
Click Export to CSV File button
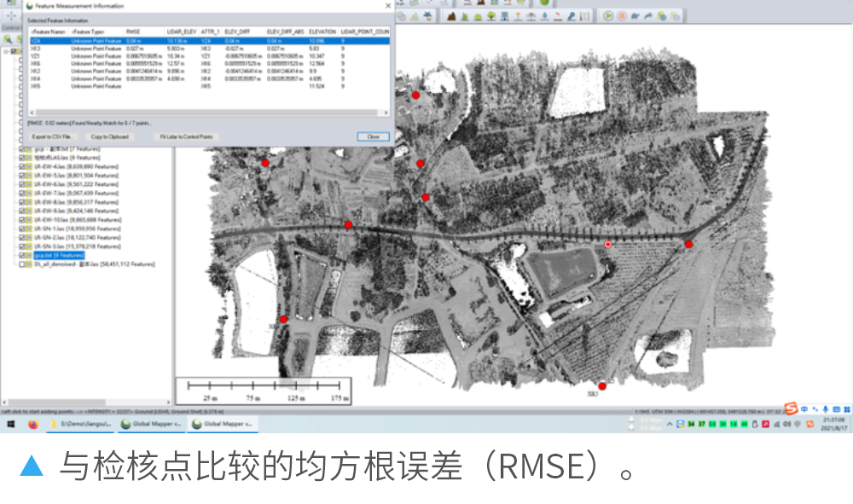[x=53, y=136]
